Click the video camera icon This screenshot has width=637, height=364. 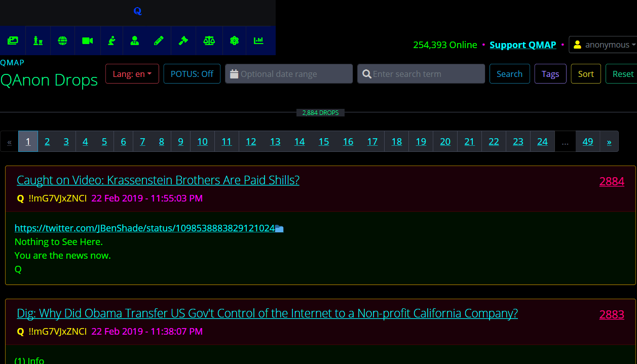pyautogui.click(x=87, y=41)
